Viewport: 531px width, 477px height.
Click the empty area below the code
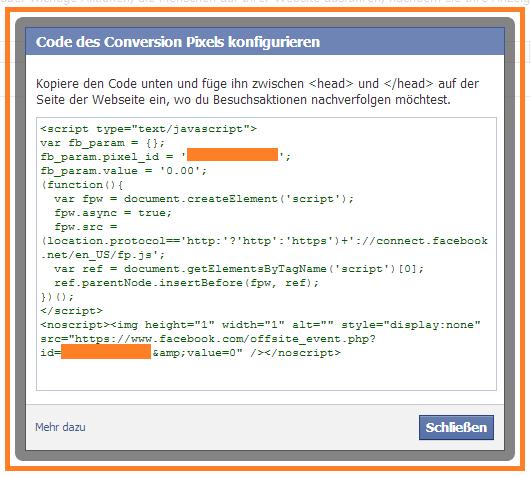point(266,374)
